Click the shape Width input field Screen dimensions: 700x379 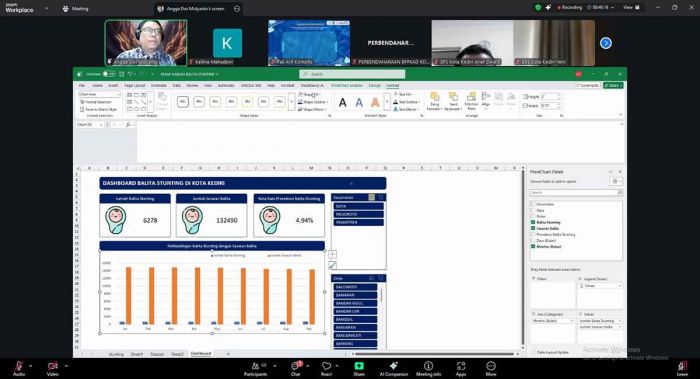coord(549,106)
